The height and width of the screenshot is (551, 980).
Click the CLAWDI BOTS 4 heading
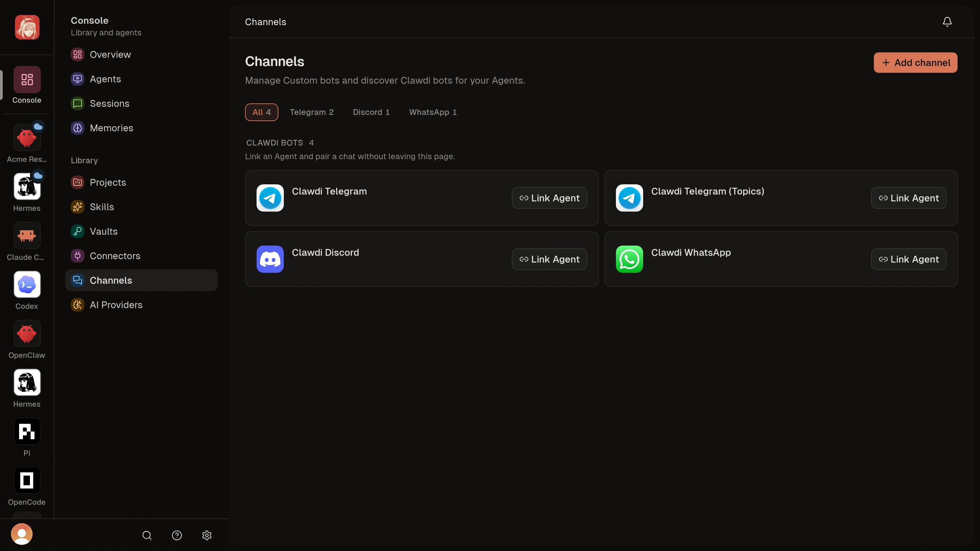click(x=280, y=143)
